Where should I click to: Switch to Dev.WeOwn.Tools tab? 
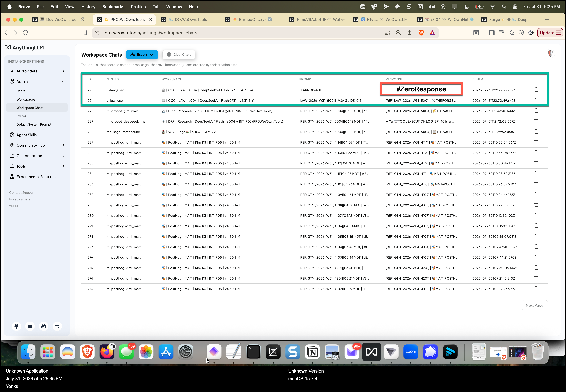[x=59, y=19]
